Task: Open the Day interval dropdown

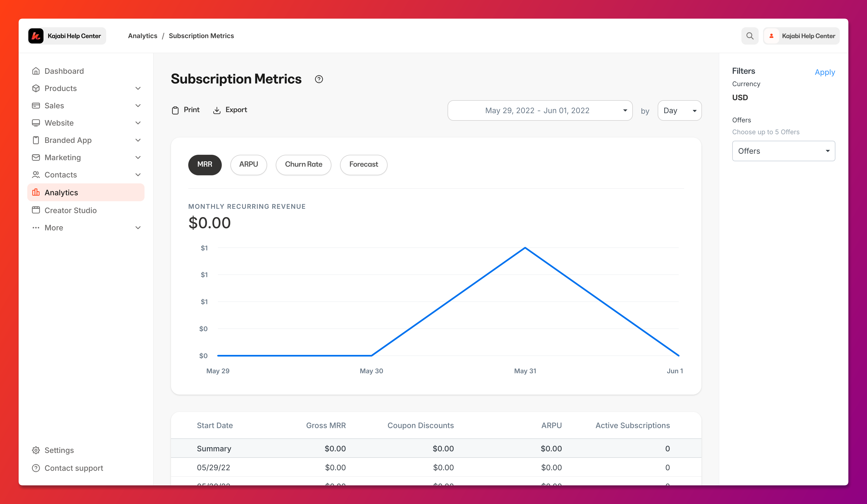Action: click(680, 110)
